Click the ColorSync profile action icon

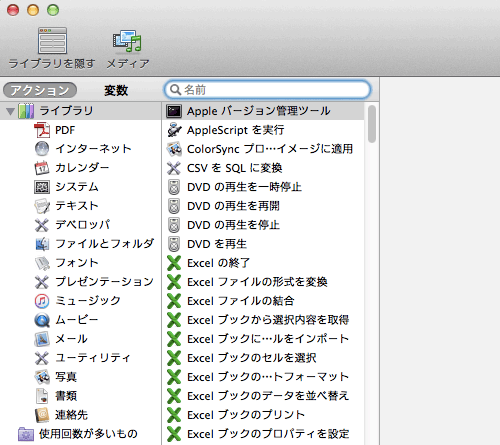(x=174, y=149)
